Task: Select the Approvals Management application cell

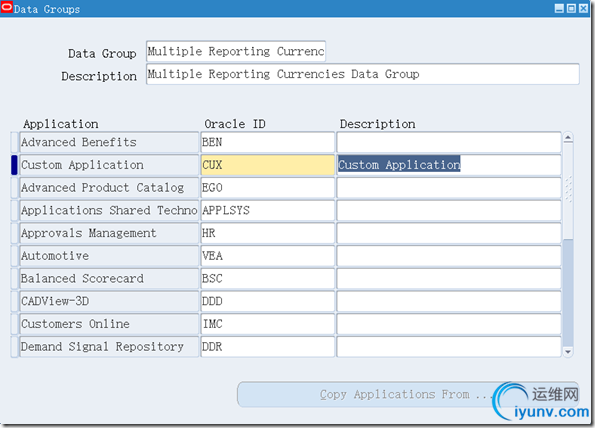Action: pyautogui.click(x=109, y=233)
